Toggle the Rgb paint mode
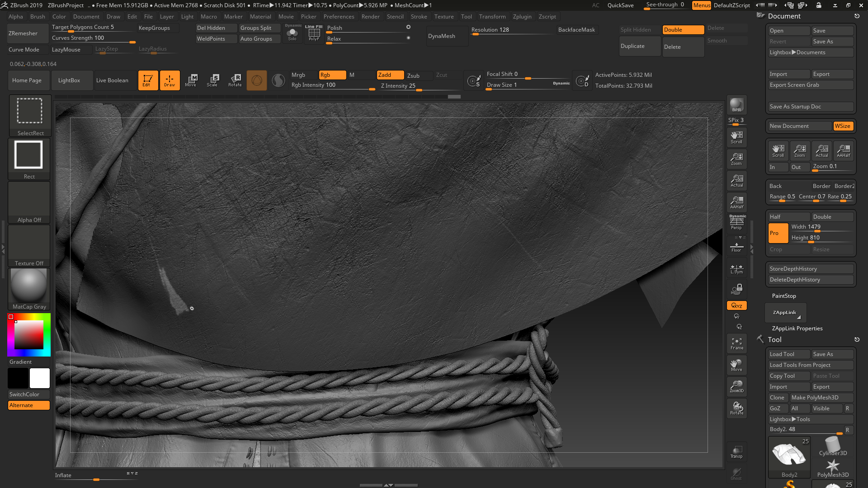Viewport: 868px width, 488px height. tap(332, 75)
